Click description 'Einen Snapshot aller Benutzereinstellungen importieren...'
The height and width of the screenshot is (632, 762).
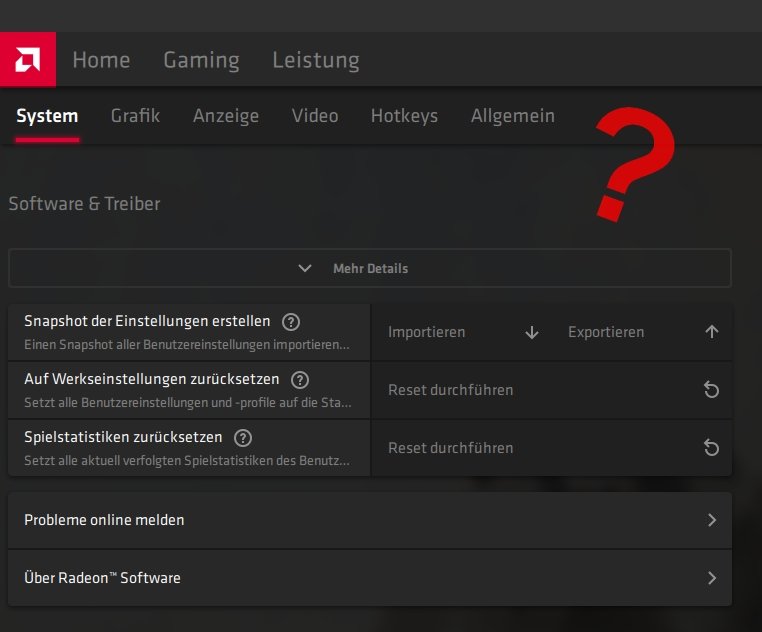pyautogui.click(x=187, y=345)
